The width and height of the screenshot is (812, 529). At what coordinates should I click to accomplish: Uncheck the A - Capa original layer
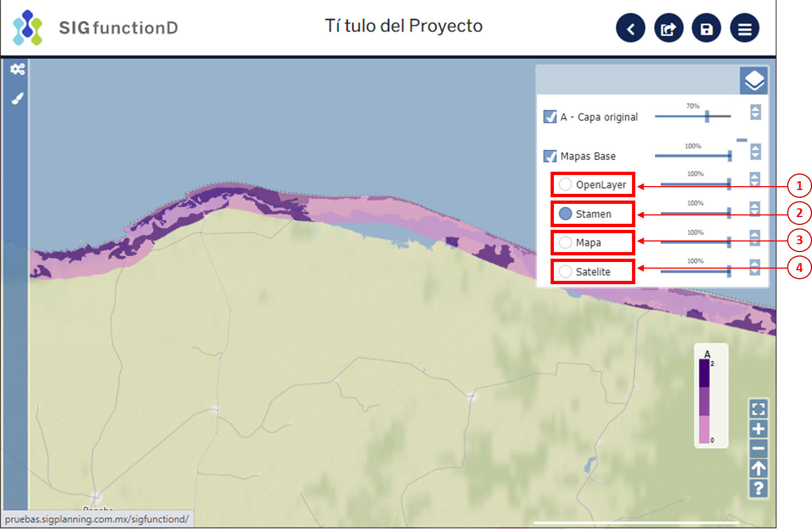point(550,117)
